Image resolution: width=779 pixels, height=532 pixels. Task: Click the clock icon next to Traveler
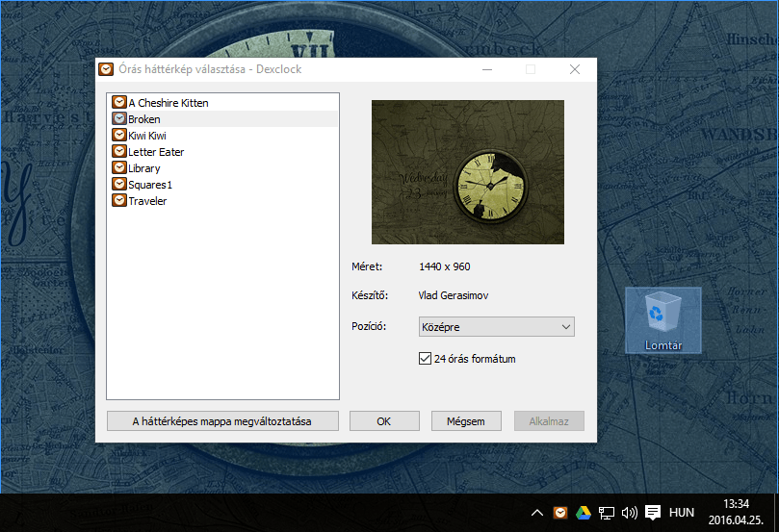pyautogui.click(x=119, y=200)
